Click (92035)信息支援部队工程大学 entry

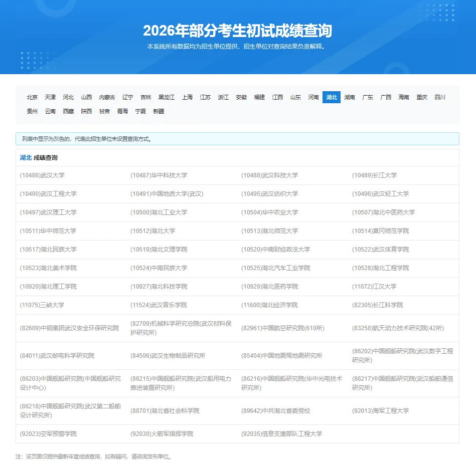[282, 434]
